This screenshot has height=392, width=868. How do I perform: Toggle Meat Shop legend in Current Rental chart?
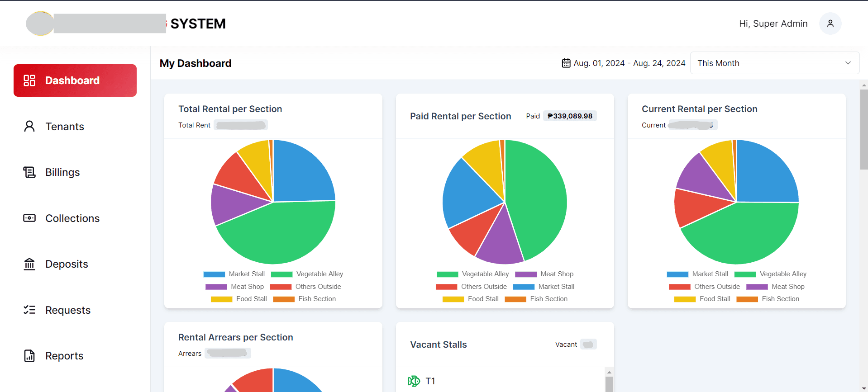click(775, 287)
